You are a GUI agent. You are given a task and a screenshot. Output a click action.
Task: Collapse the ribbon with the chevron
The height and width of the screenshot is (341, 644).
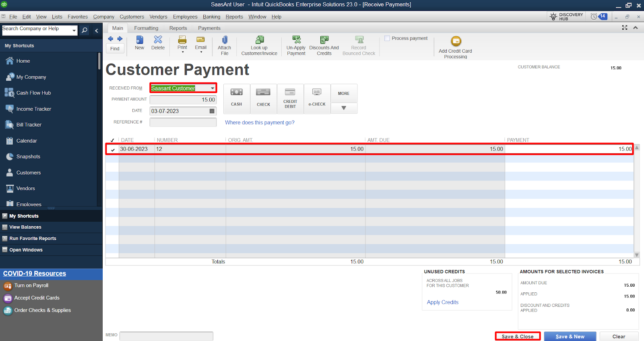pyautogui.click(x=636, y=27)
